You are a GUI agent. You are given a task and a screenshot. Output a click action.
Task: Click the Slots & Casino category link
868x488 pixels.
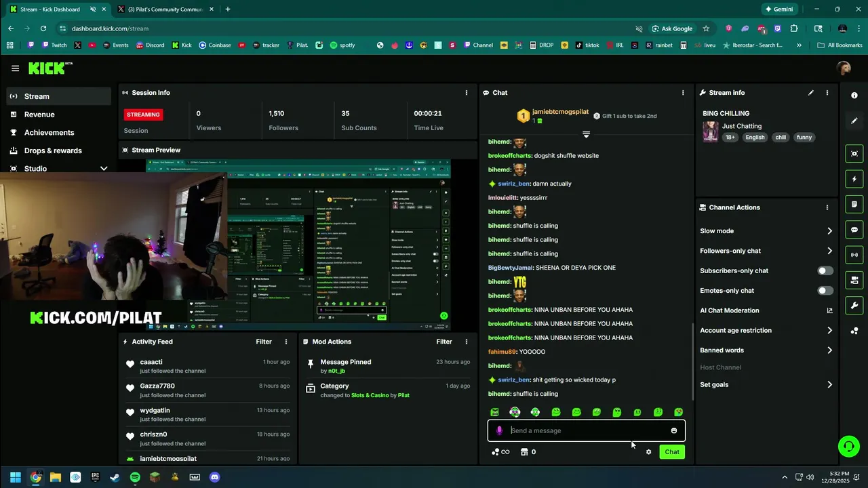(369, 395)
